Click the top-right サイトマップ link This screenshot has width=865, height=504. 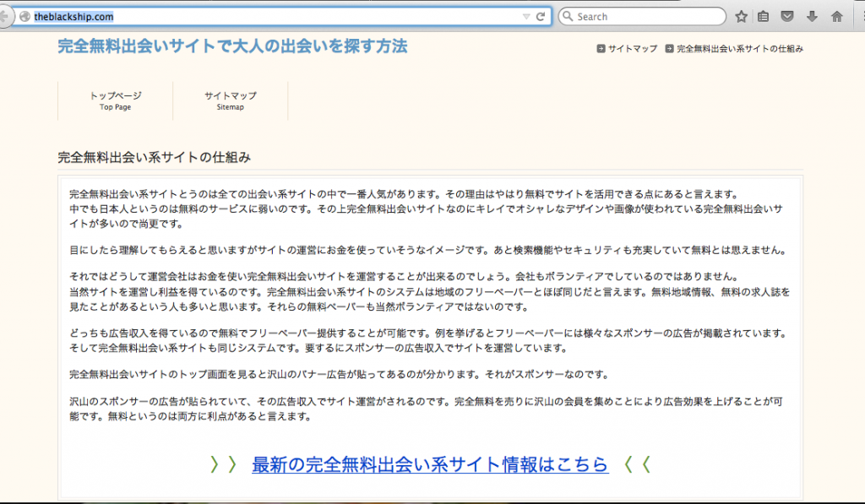633,48
